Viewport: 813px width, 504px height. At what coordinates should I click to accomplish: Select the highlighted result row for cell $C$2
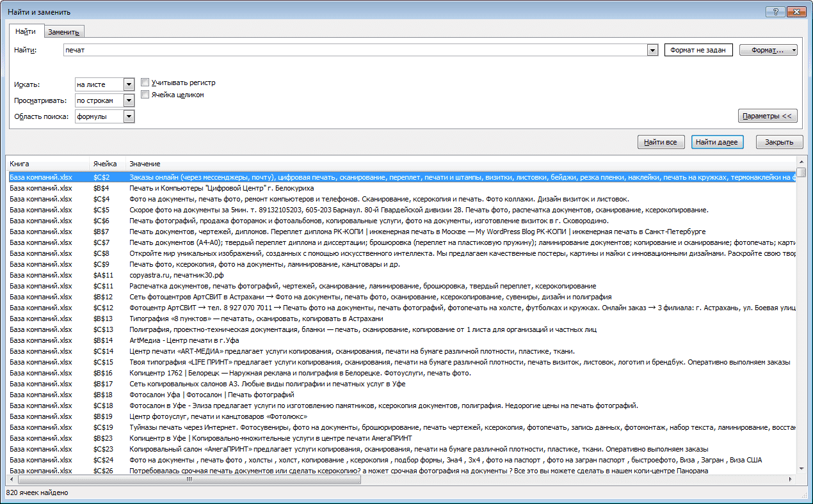pos(401,177)
